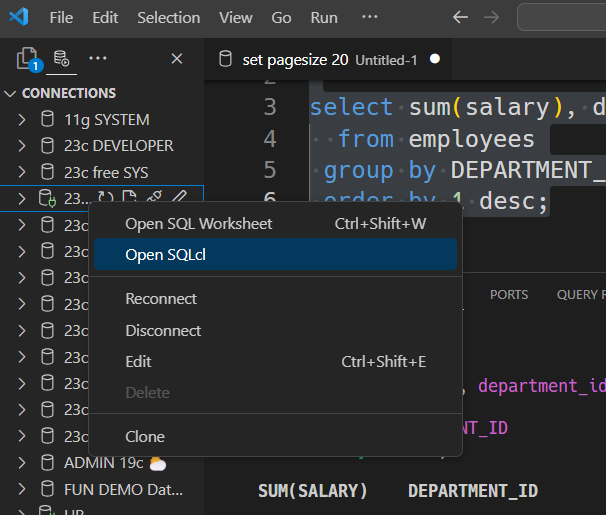The height and width of the screenshot is (515, 606).
Task: Expand the ADMIN 19c connection
Action: tap(22, 463)
